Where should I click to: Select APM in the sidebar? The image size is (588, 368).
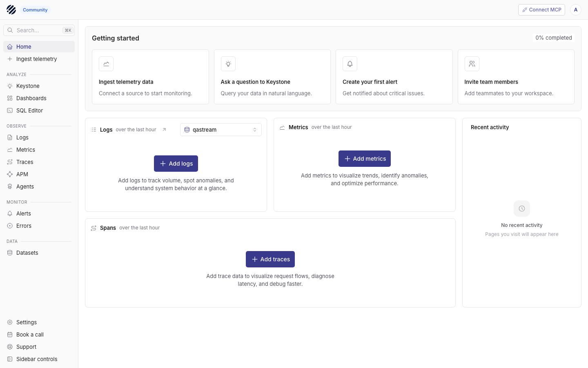(x=39, y=174)
